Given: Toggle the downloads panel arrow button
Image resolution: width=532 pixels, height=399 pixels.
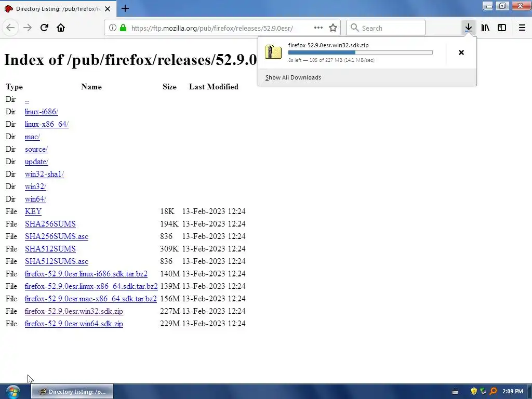Looking at the screenshot, I should (x=468, y=28).
